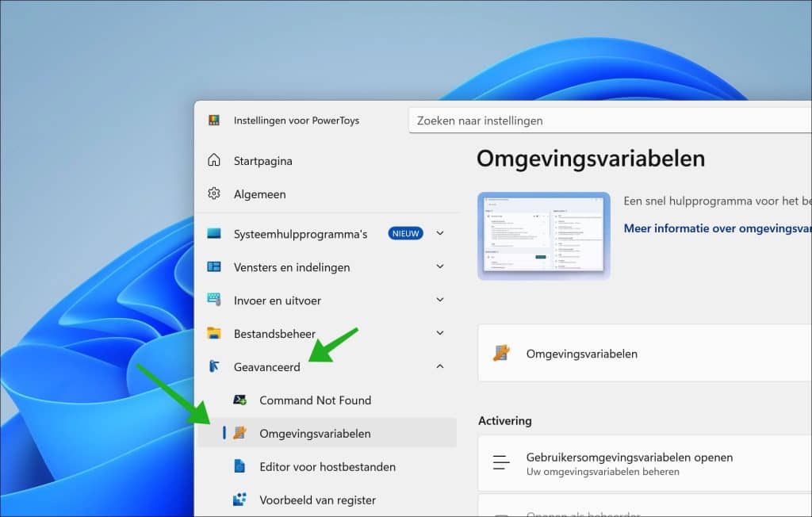Click Gebruikersomgevingsvariabelen openen launch row
This screenshot has height=517, width=812.
coord(645,463)
